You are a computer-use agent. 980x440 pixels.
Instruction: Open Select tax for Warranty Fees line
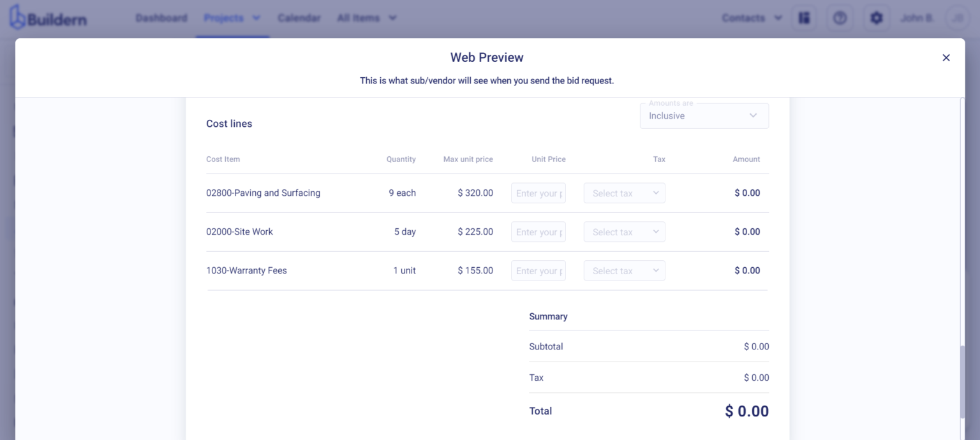(x=624, y=270)
